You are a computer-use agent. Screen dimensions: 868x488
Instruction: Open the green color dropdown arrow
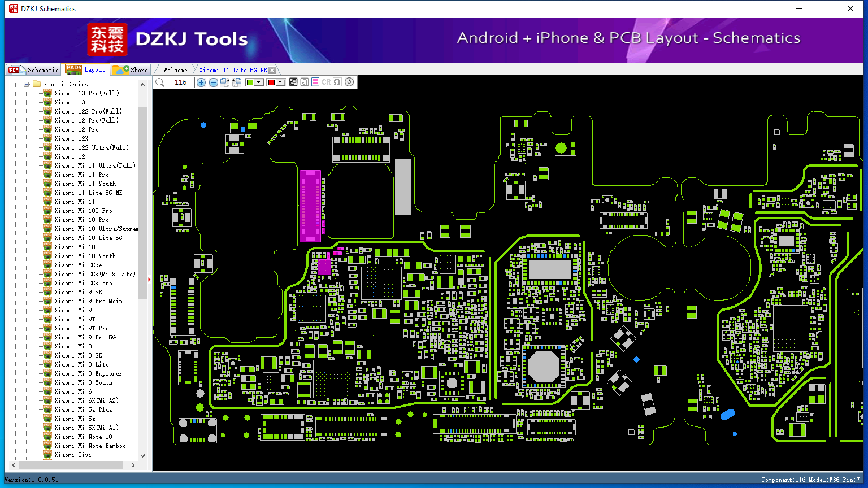[x=259, y=82]
